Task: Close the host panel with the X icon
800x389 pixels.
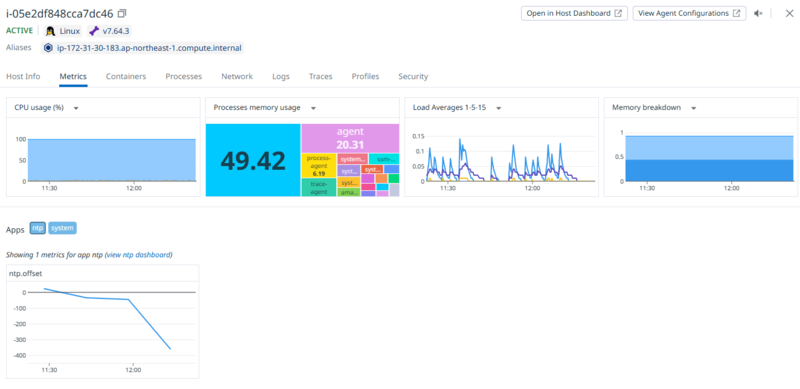Action: [789, 13]
